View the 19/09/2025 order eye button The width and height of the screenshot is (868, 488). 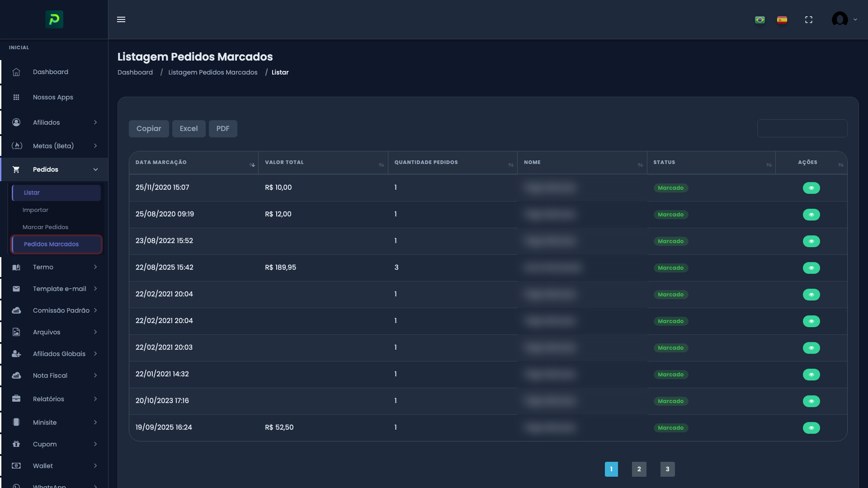pyautogui.click(x=811, y=428)
